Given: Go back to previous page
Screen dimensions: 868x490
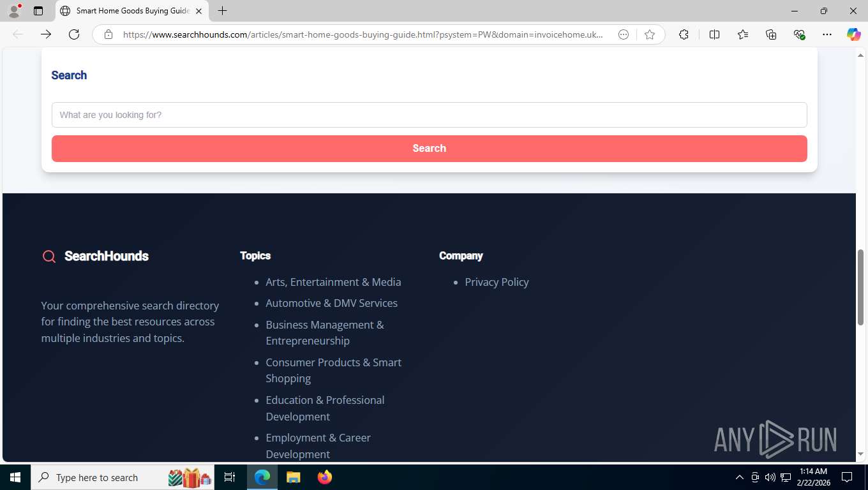Looking at the screenshot, I should point(18,34).
